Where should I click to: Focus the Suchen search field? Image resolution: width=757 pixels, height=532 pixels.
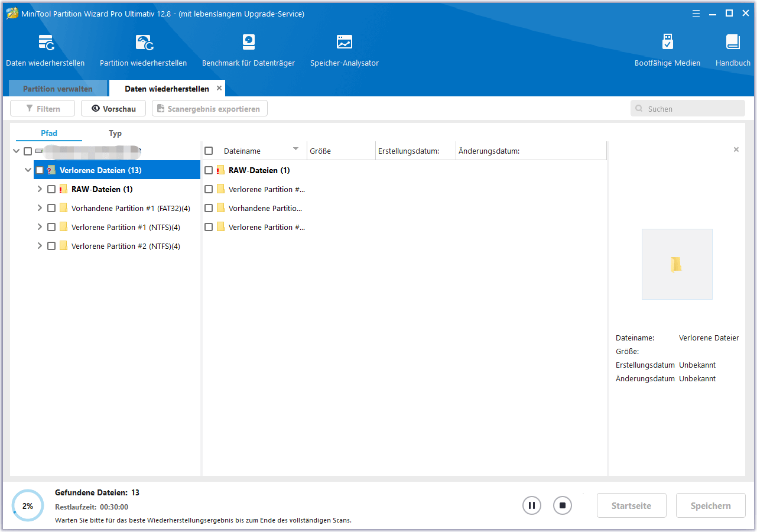[688, 109]
